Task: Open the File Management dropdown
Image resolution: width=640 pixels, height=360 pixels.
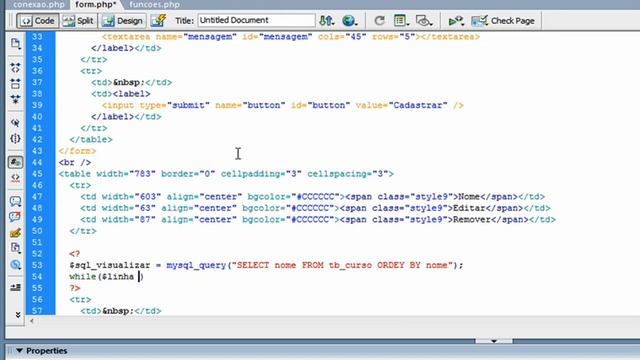Action: pos(327,20)
